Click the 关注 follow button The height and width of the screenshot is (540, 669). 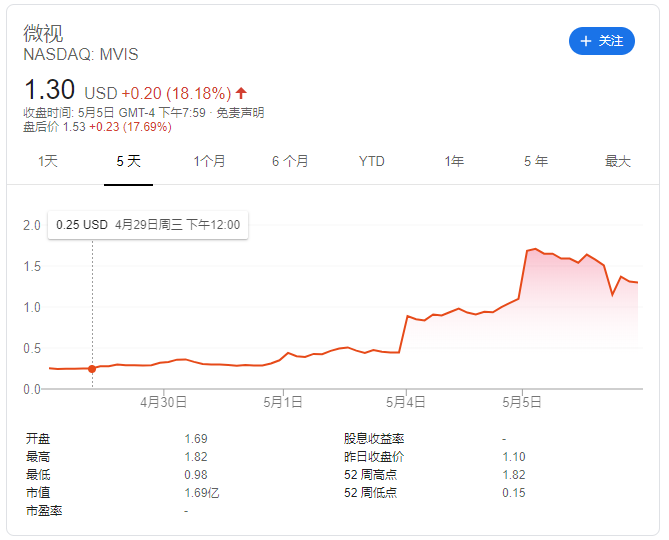coord(602,41)
